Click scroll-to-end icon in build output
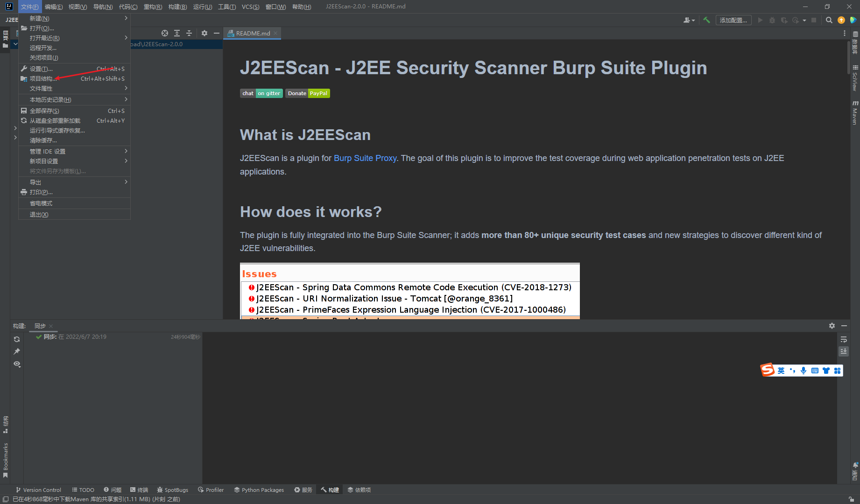Screen dimensions: 860x504 tap(844, 351)
